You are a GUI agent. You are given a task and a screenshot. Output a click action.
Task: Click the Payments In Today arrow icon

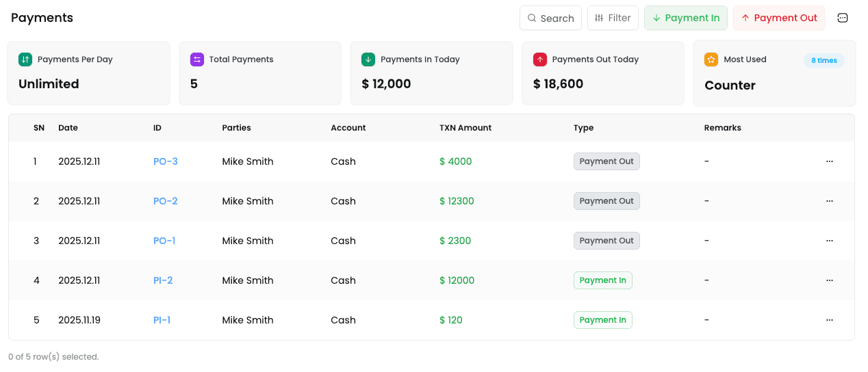(x=368, y=59)
